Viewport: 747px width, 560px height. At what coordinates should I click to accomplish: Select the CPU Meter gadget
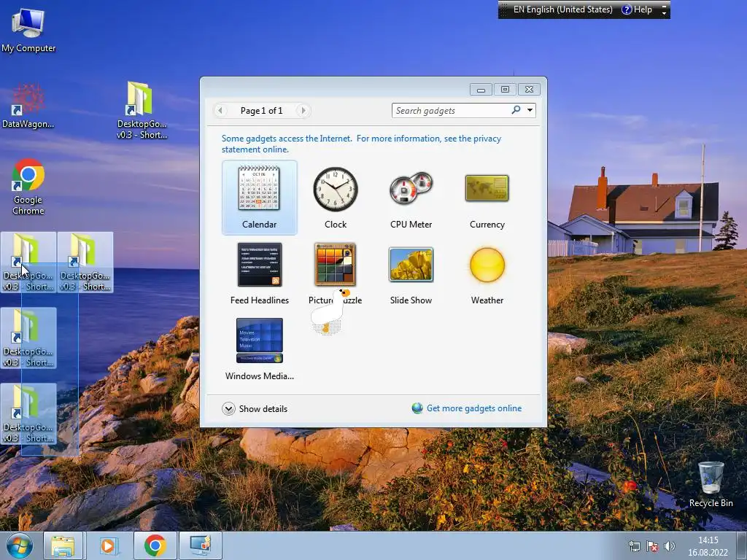point(411,197)
